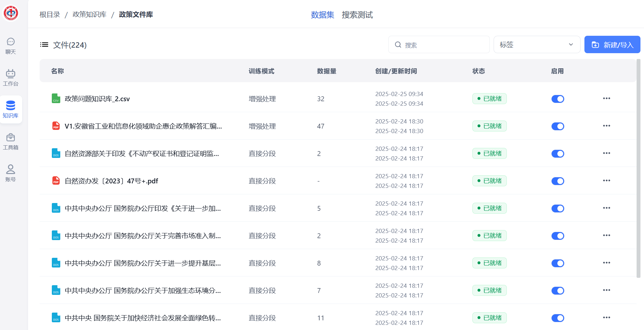The image size is (644, 330).
Task: Click doc icon of 全面绿色转 file row
Action: tap(56, 318)
